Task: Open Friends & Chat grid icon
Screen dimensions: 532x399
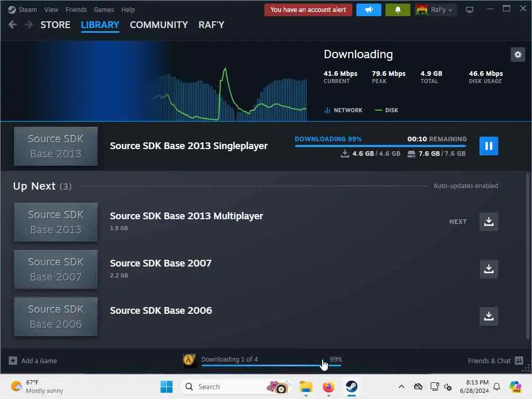Action: coord(519,361)
